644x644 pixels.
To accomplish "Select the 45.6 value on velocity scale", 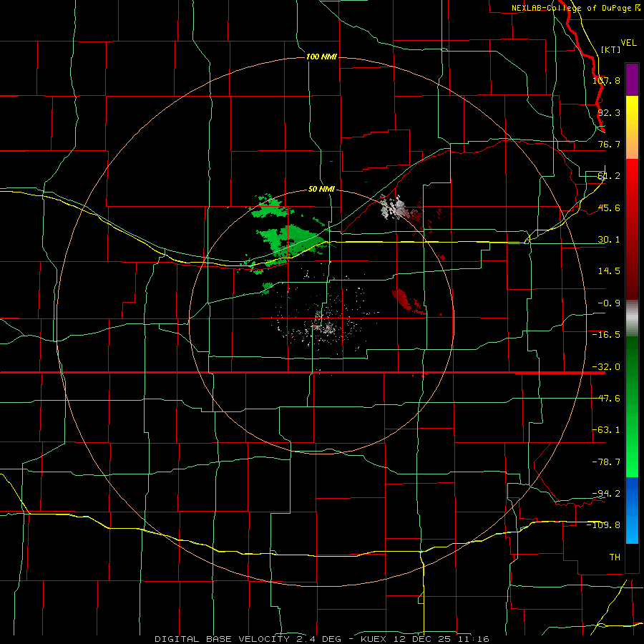I will tap(609, 208).
